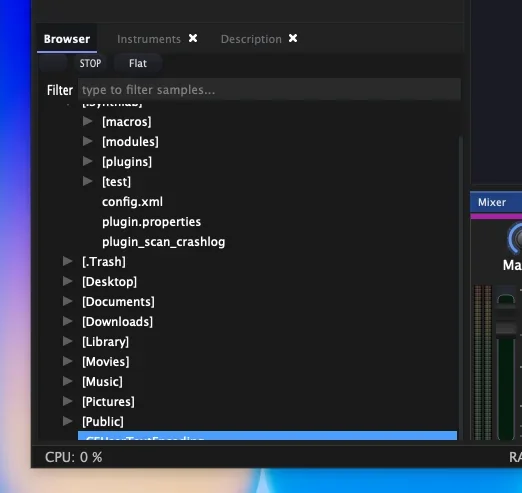Click the STOP preview button
Viewport: 522px width, 493px height.
[90, 63]
